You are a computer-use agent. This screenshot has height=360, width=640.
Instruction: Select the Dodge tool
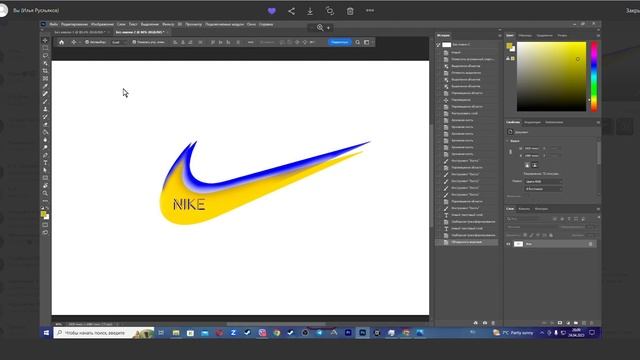(x=45, y=147)
